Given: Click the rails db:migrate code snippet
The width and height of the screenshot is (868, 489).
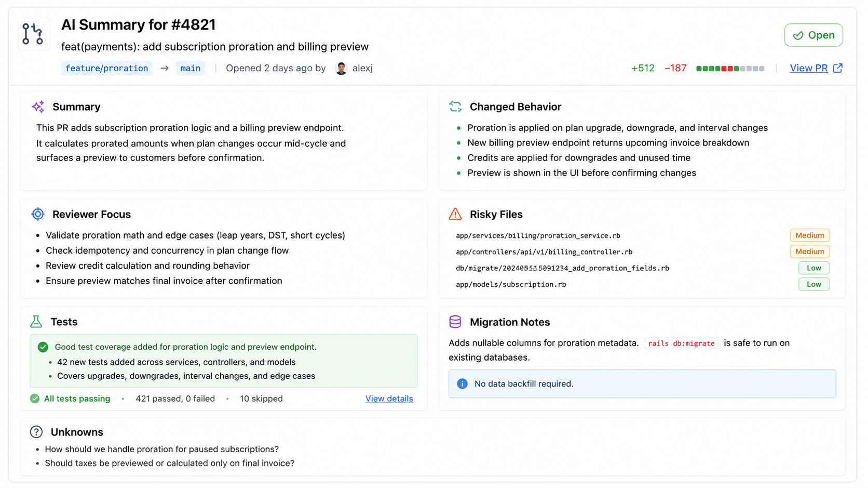Looking at the screenshot, I should [x=681, y=343].
